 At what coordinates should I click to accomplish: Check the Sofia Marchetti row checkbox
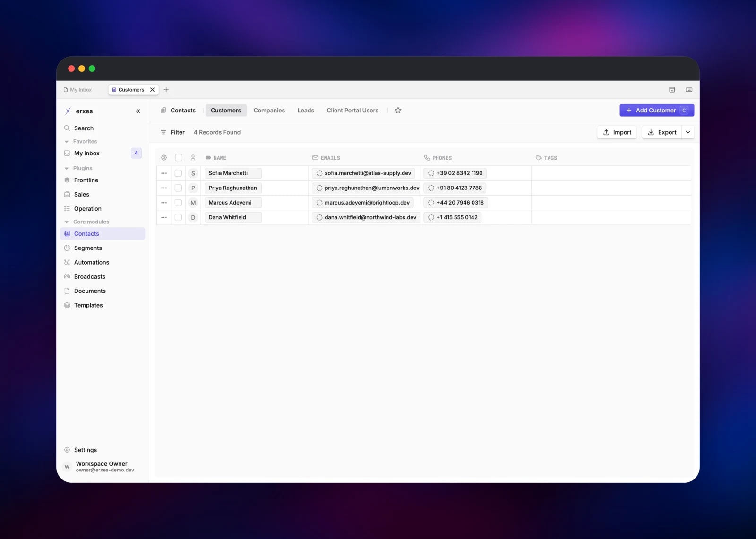coord(178,173)
